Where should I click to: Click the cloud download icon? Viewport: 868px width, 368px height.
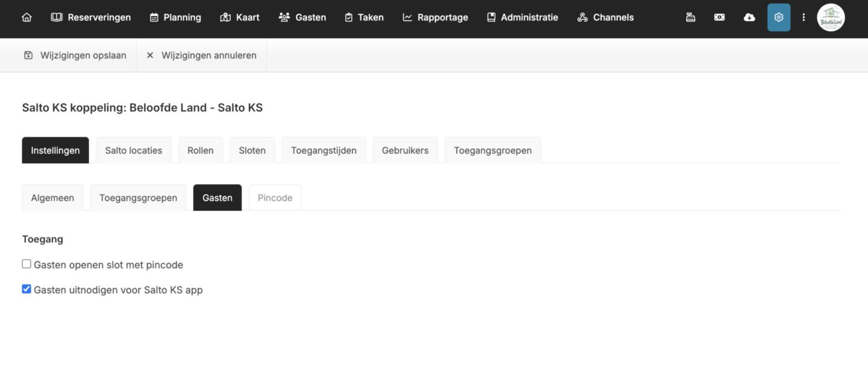coord(749,17)
